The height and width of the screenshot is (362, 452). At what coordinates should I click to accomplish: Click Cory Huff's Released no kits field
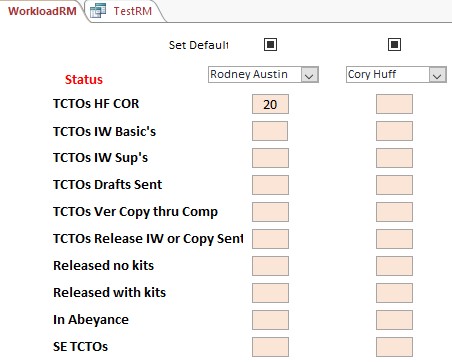(394, 266)
